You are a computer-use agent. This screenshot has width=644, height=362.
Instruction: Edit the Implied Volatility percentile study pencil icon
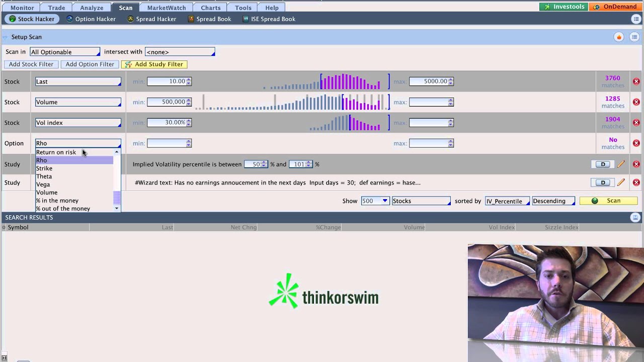[x=621, y=164]
